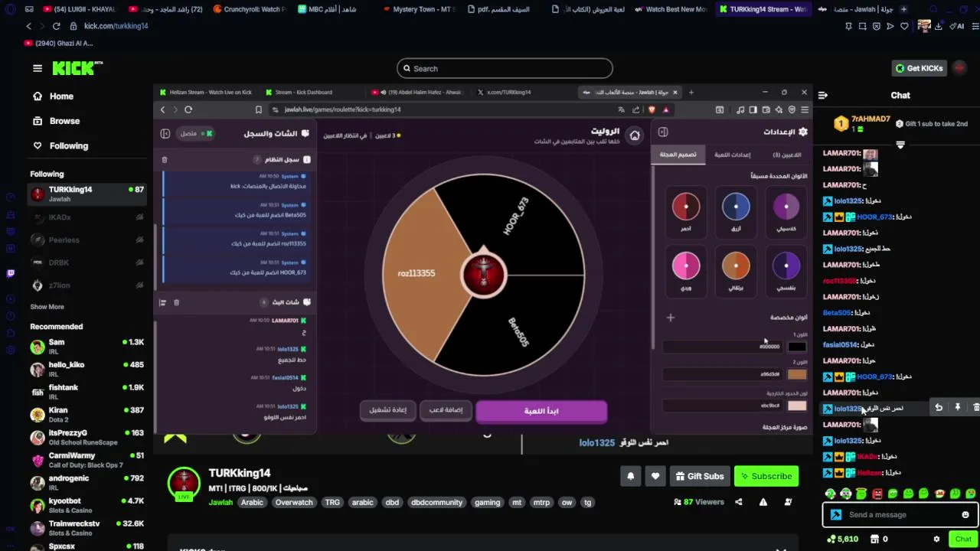Click the #000000 hex color field
The image size is (980, 551).
tap(724, 347)
